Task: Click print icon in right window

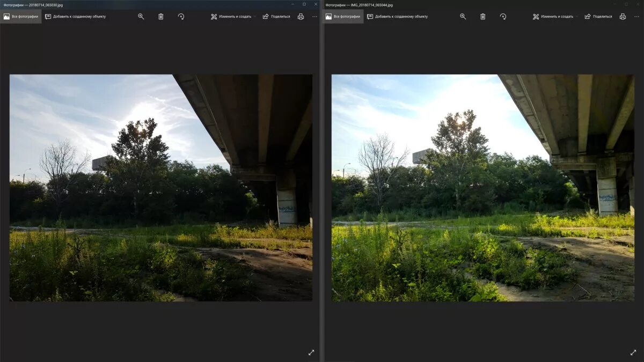Action: coord(623,17)
